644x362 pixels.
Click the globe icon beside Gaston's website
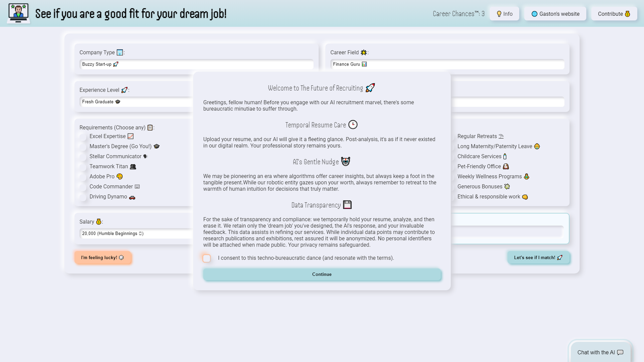535,14
